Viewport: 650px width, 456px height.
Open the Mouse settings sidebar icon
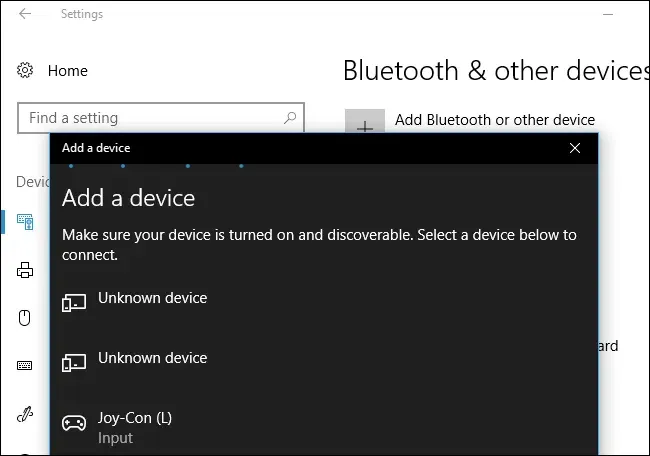coord(24,318)
